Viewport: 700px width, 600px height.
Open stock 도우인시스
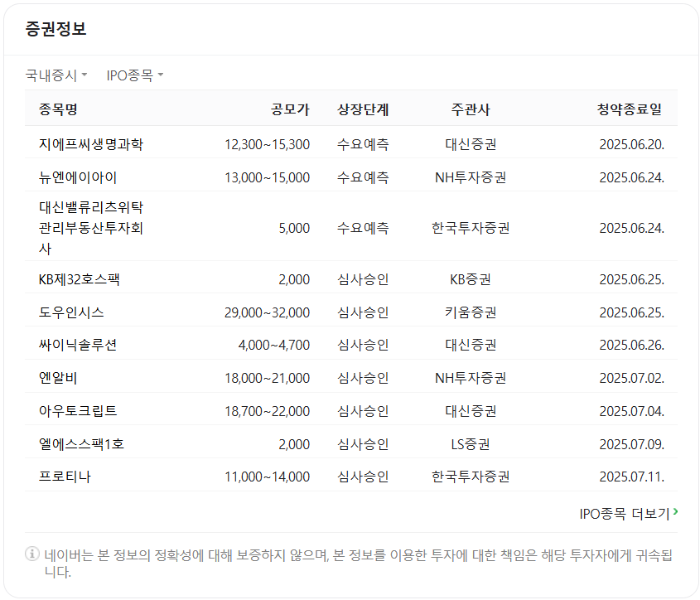click(x=71, y=312)
